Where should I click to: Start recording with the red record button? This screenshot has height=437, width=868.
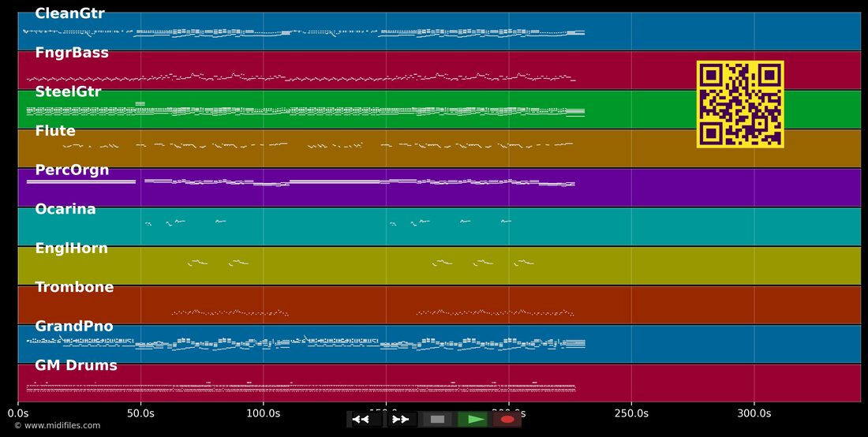click(507, 420)
